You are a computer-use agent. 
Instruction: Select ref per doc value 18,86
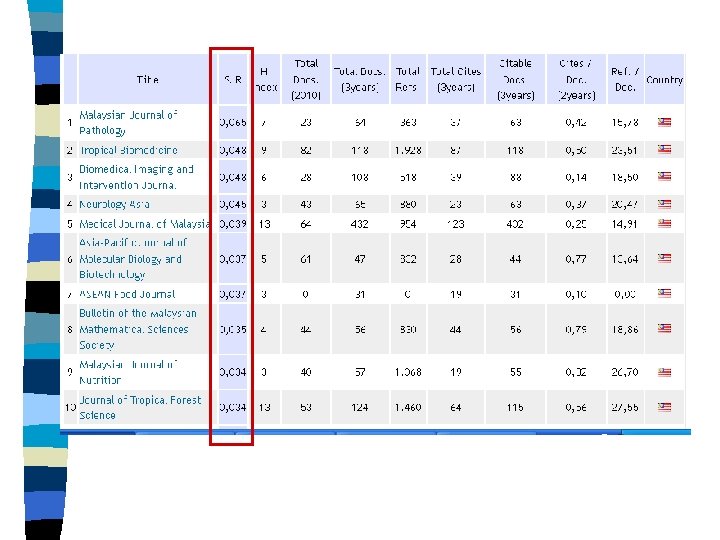tap(624, 329)
